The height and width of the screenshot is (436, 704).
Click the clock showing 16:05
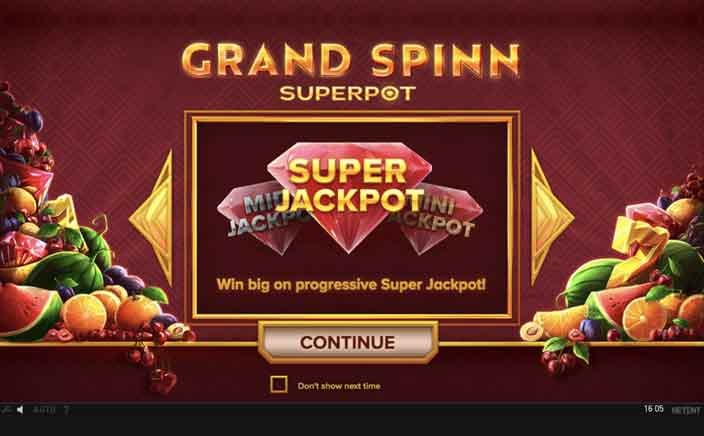653,409
